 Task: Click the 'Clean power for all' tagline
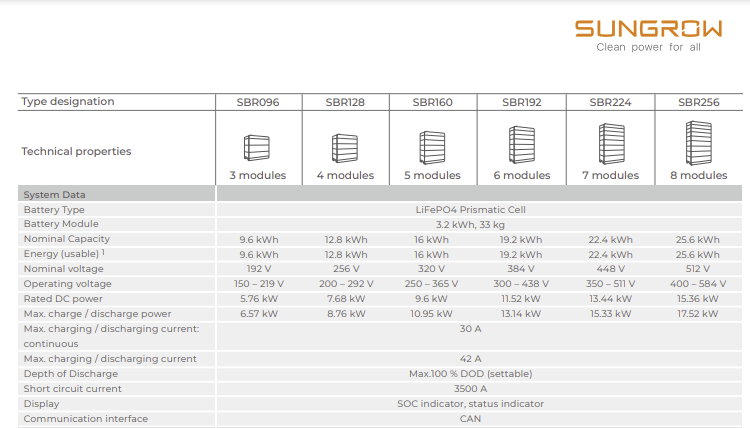pyautogui.click(x=648, y=47)
